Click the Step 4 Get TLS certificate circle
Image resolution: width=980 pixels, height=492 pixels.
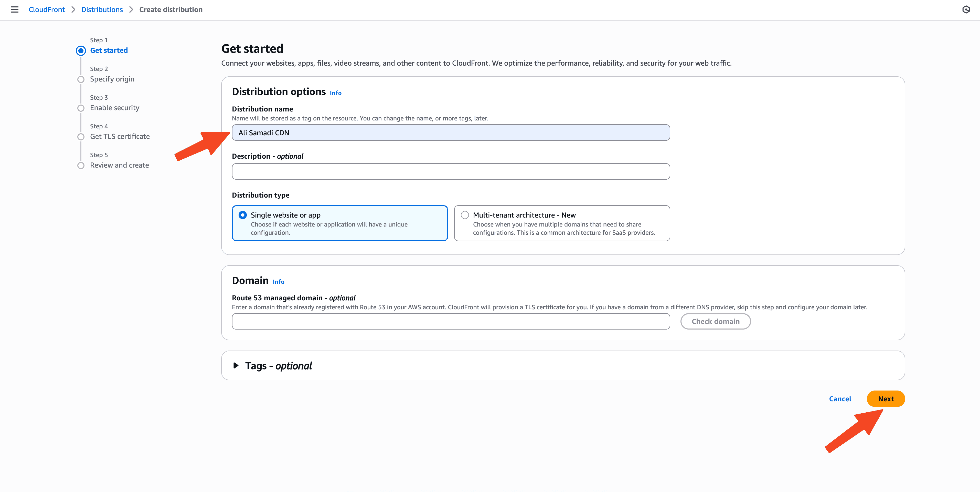(81, 137)
